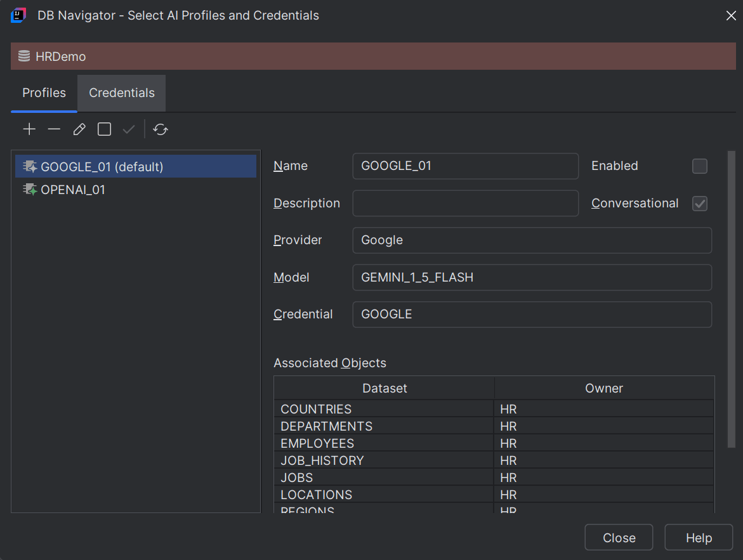Add a new AI profile using the plus icon
This screenshot has height=560, width=743.
(x=29, y=129)
